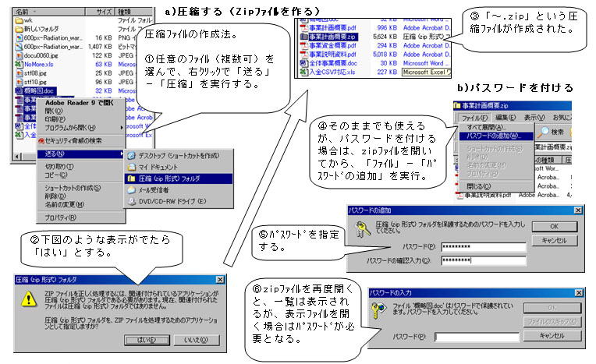Click the マイ ドキュメント folder icon
Image resolution: width=596 pixels, height=364 pixels.
pos(131,167)
